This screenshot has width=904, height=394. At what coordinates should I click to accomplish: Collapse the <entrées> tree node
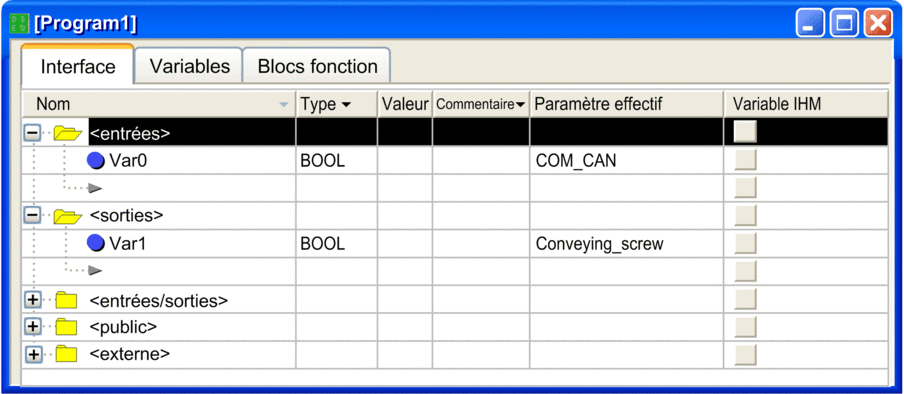click(33, 133)
